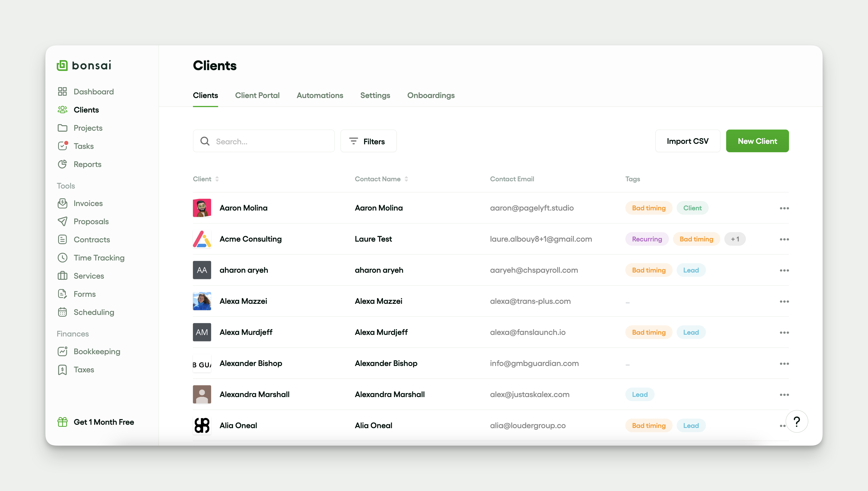Click the help question mark button

point(796,422)
